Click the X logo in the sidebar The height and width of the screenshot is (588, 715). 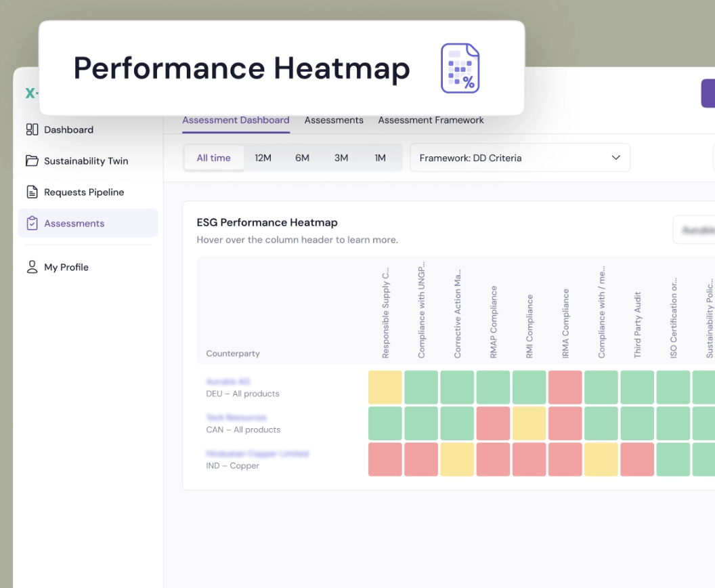(x=32, y=93)
